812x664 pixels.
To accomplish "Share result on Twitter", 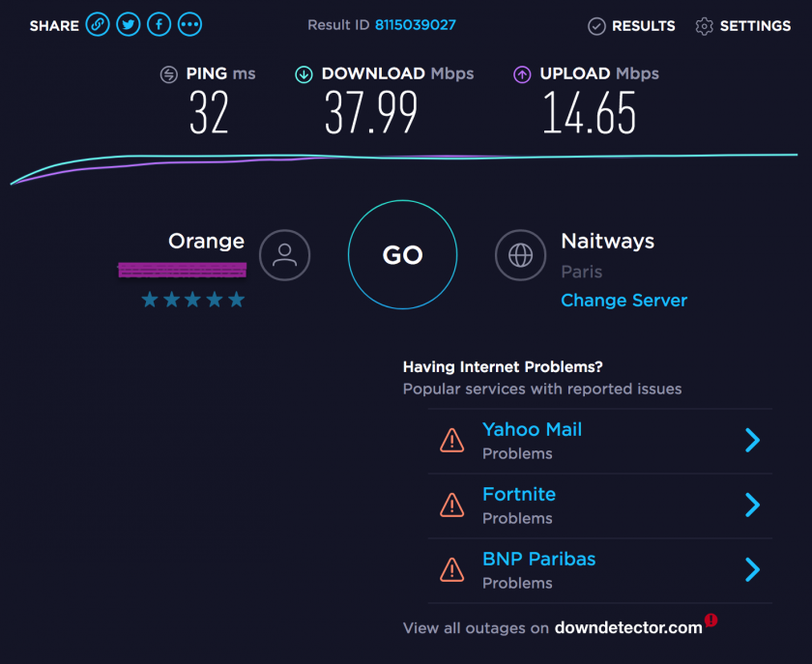I will click(x=129, y=25).
